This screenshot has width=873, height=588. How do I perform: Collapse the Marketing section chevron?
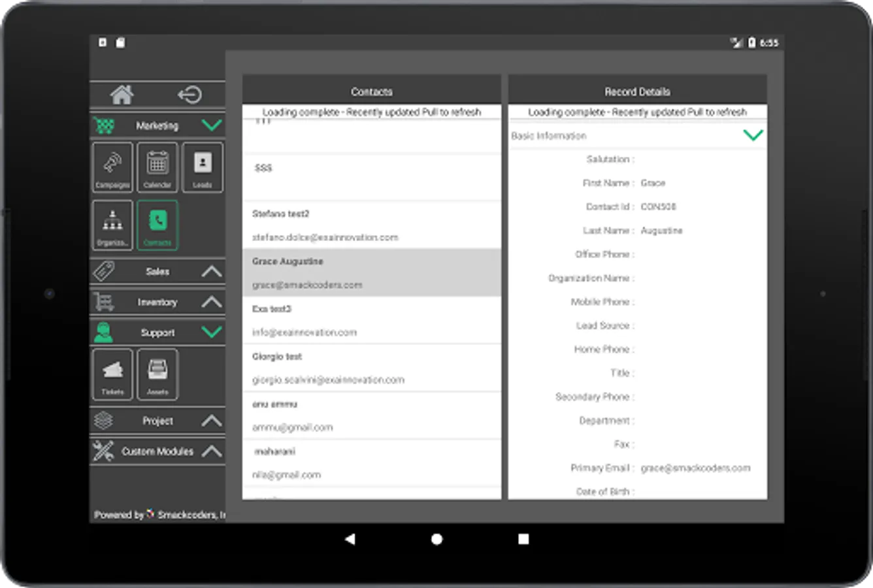coord(212,125)
